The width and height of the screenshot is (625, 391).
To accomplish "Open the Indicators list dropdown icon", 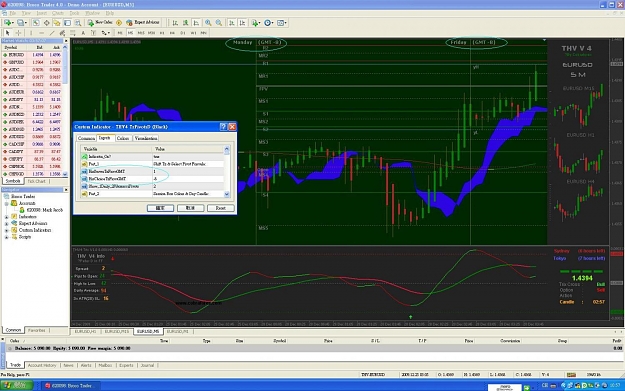I will coord(256,23).
